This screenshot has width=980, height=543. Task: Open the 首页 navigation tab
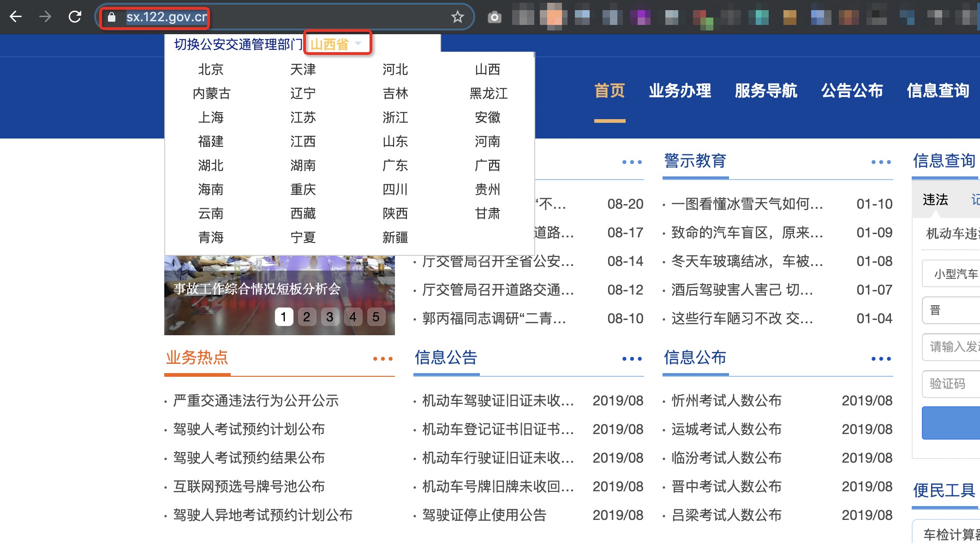610,90
